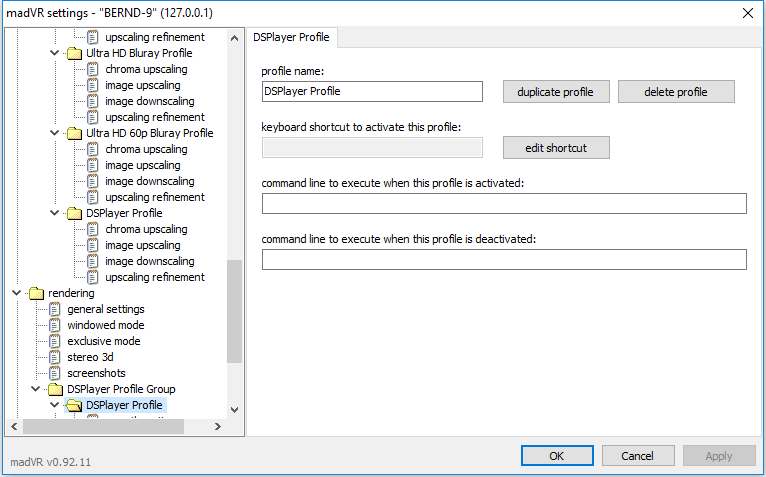
Task: Select the DSPlayer Profile Group entry
Action: pyautogui.click(x=121, y=390)
